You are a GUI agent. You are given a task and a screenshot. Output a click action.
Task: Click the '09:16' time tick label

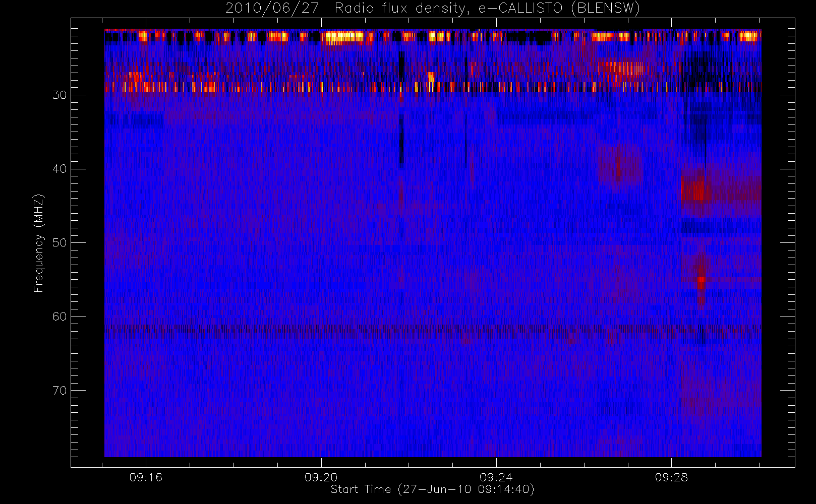(x=146, y=477)
